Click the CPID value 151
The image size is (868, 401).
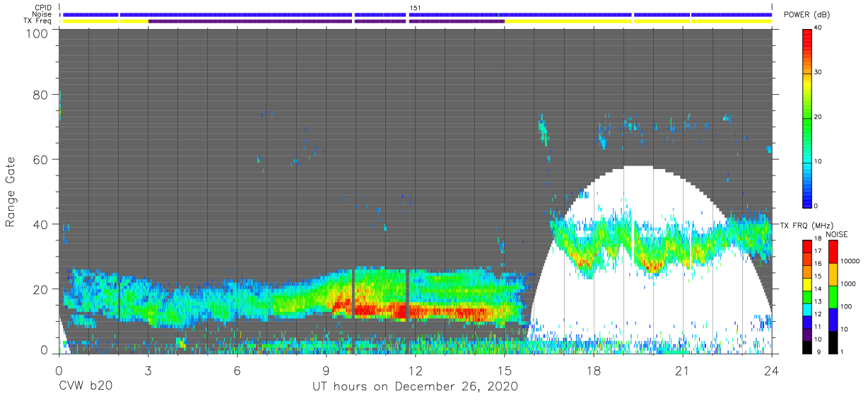click(x=415, y=7)
